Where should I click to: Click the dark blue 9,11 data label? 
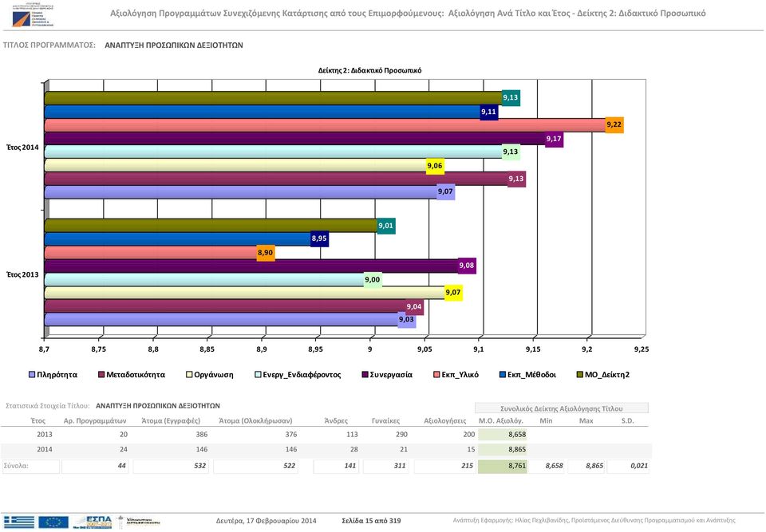click(488, 112)
